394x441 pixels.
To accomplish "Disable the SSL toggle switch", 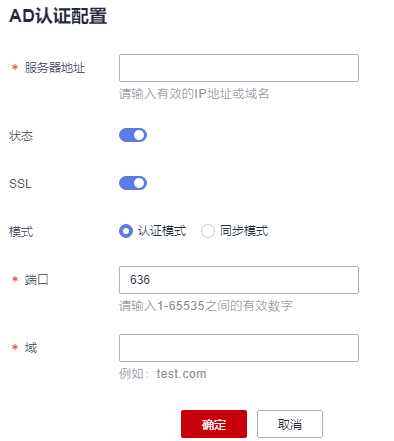I will pyautogui.click(x=133, y=183).
